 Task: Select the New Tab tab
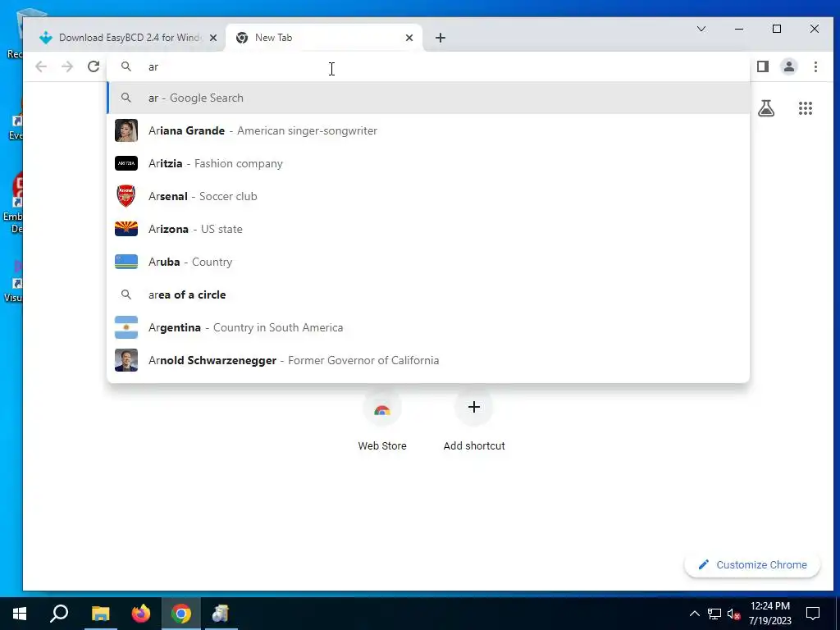click(324, 38)
